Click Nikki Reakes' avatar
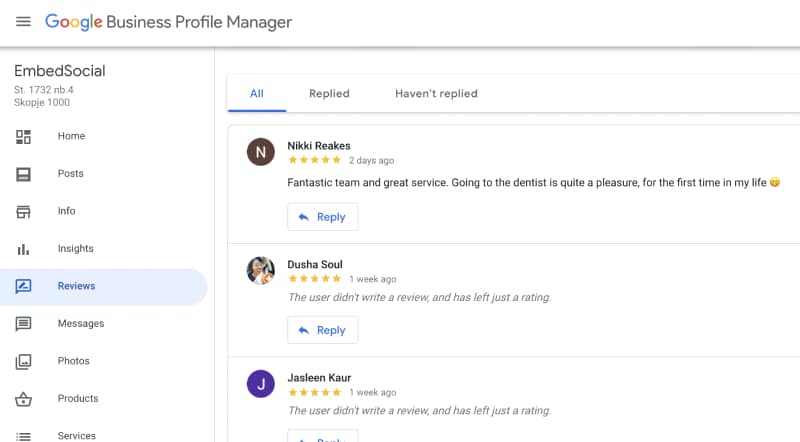 261,152
